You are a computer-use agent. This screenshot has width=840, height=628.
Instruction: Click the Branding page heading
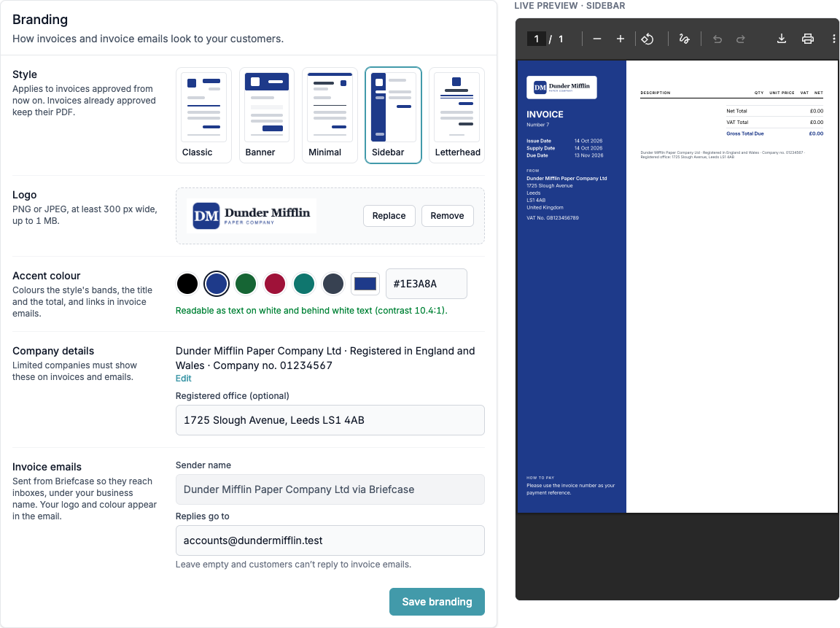[40, 20]
